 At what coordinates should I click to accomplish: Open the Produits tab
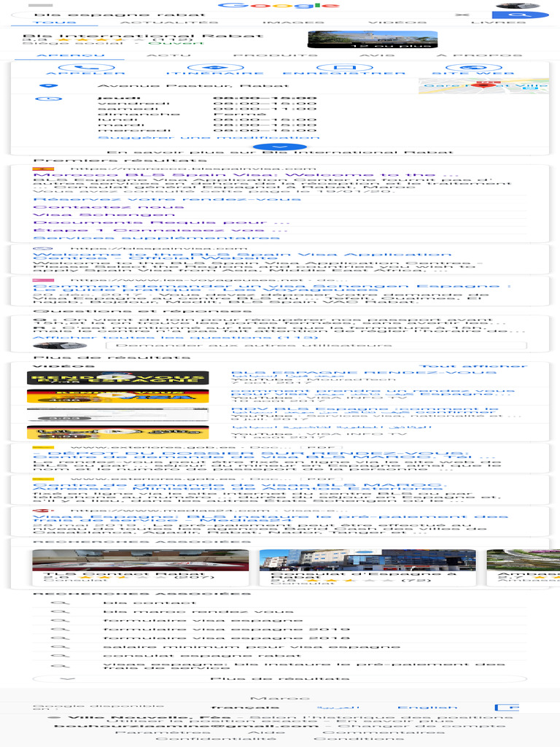(275, 55)
